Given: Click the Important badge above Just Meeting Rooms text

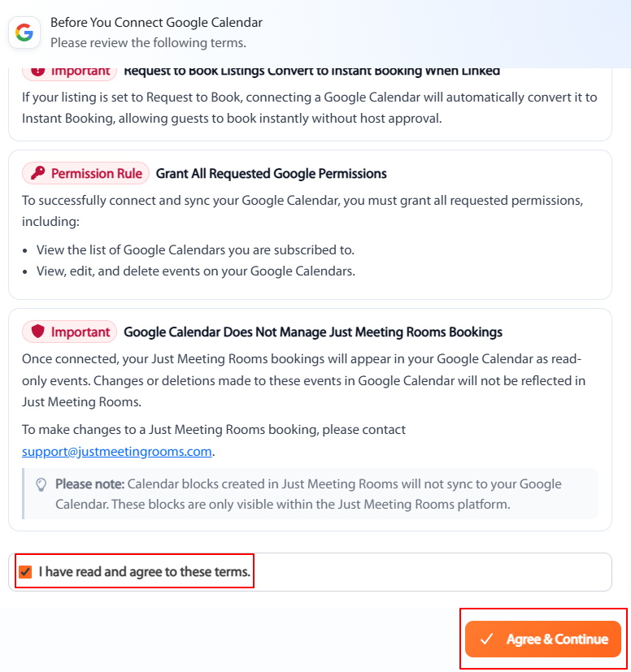Looking at the screenshot, I should (69, 332).
